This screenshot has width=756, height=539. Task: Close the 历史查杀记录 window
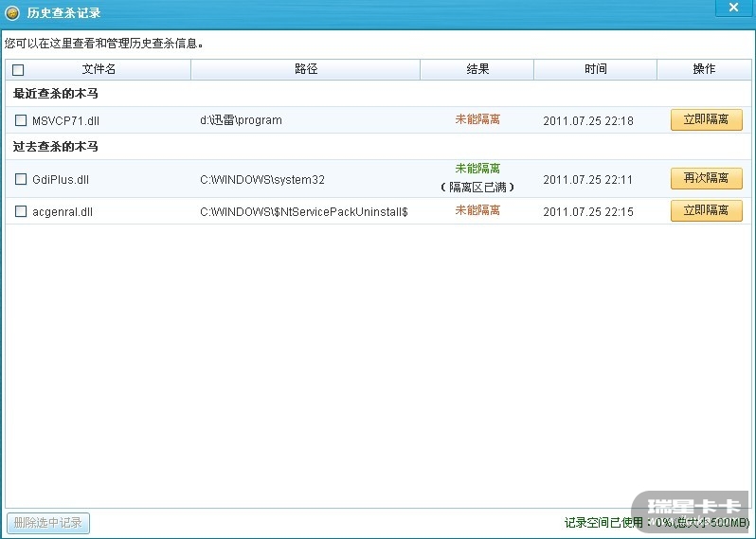[x=733, y=8]
